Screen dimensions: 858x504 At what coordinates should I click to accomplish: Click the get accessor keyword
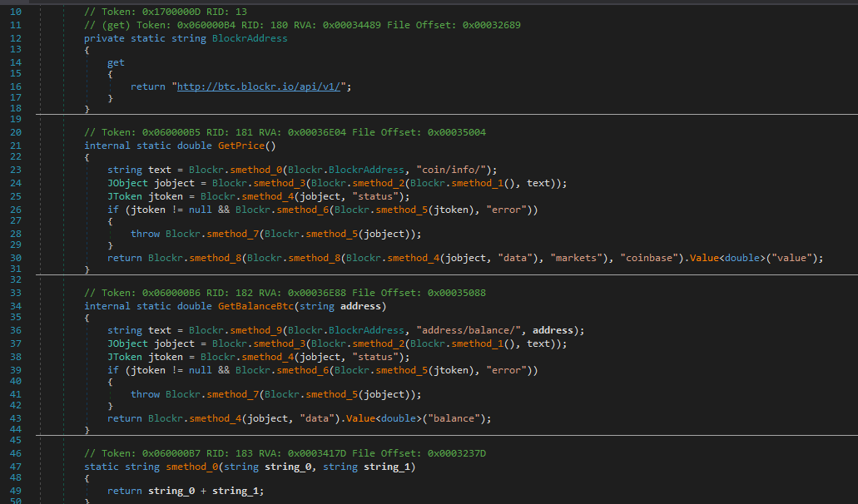(116, 62)
